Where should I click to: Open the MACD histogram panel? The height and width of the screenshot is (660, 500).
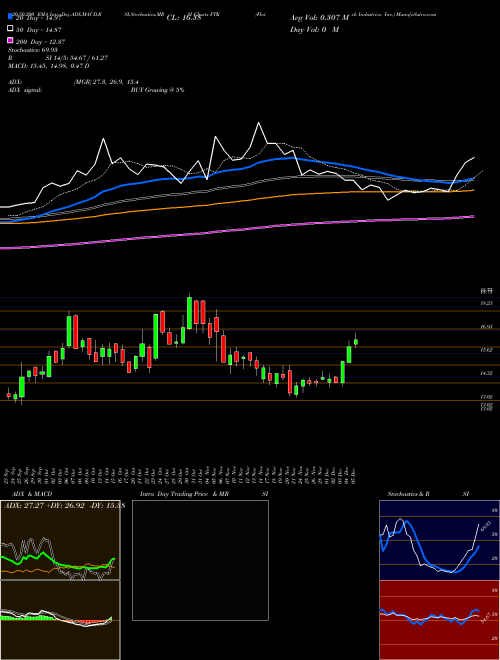60,620
